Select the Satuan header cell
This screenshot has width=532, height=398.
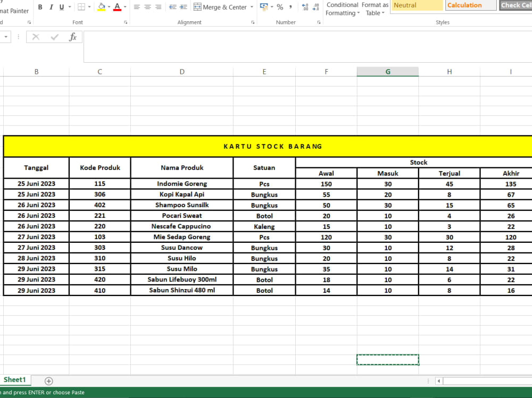[264, 168]
